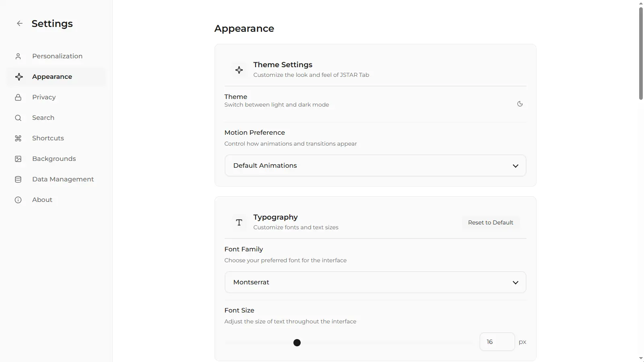644x362 pixels.
Task: Click the Personalization person icon
Action: [x=18, y=56]
